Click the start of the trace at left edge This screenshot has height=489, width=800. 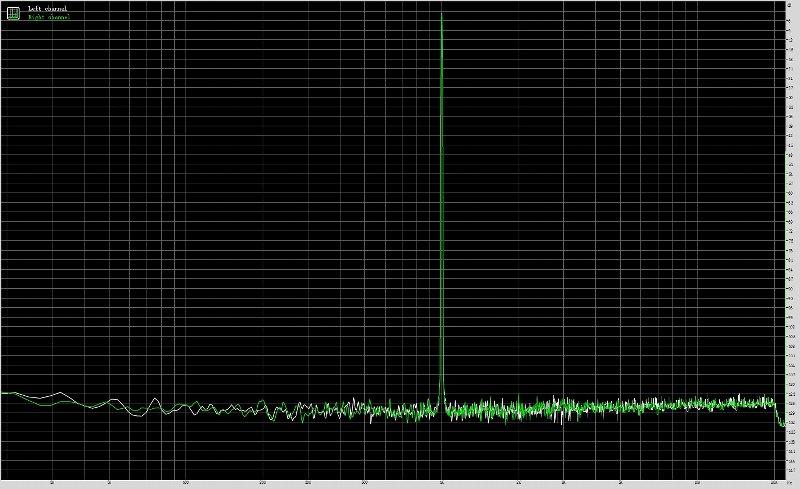coord(3,393)
